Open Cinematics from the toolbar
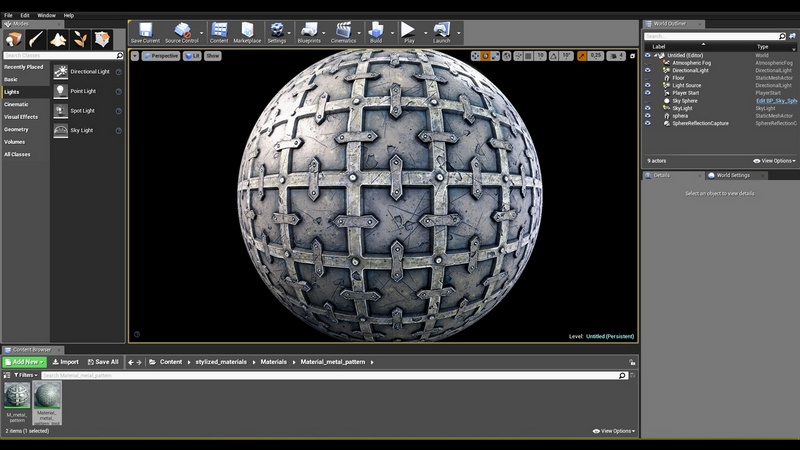 [343, 30]
